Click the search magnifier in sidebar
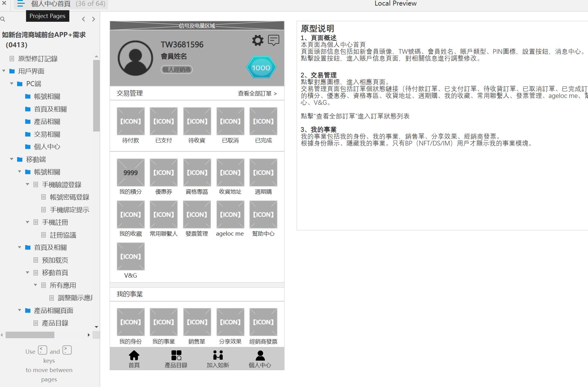 [3, 19]
